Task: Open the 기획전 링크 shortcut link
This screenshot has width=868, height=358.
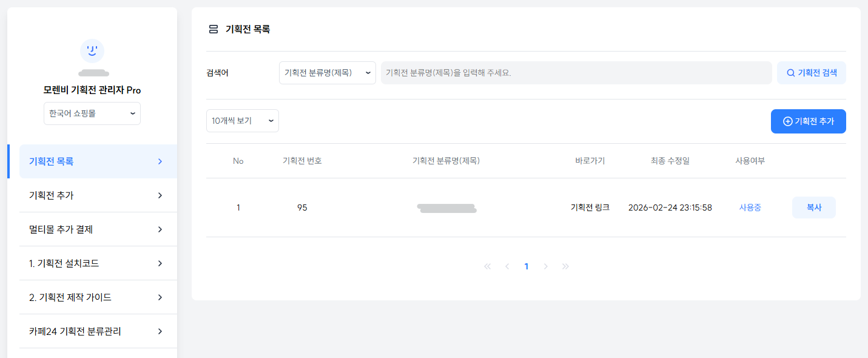Action: pos(590,208)
